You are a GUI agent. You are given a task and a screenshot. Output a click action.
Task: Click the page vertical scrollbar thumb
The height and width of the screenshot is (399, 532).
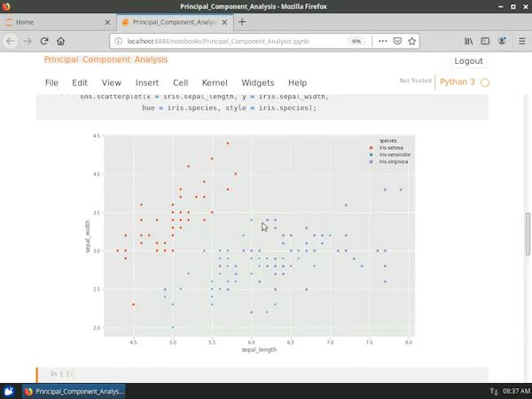point(528,234)
